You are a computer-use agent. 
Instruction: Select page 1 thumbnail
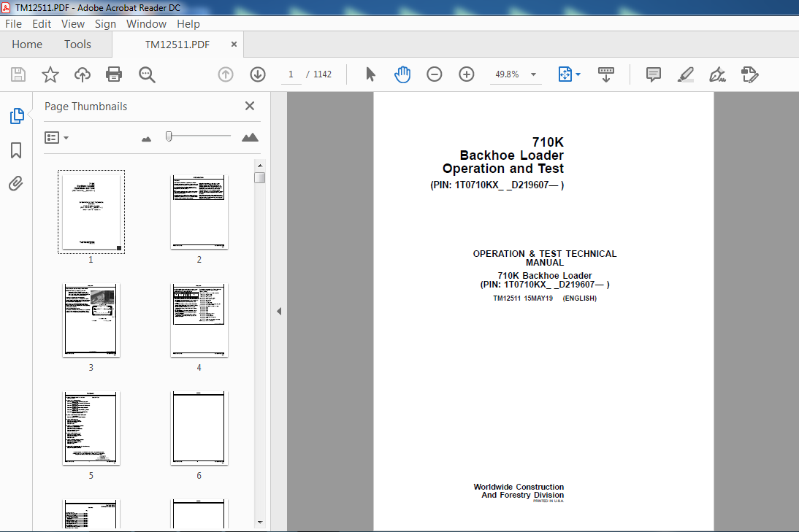coord(91,212)
